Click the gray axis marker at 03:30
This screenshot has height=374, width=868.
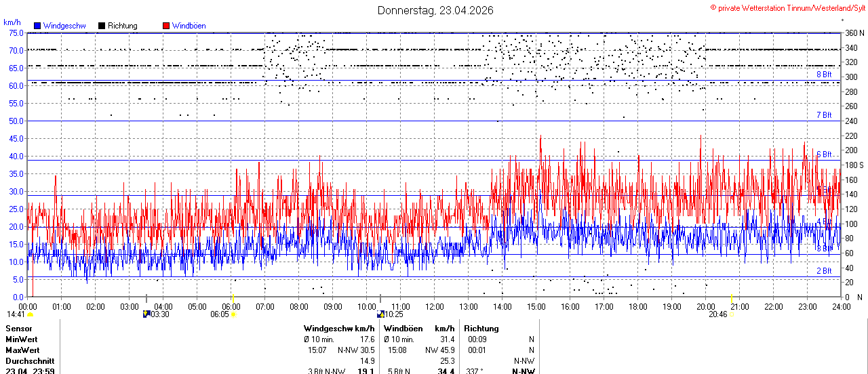[146, 299]
